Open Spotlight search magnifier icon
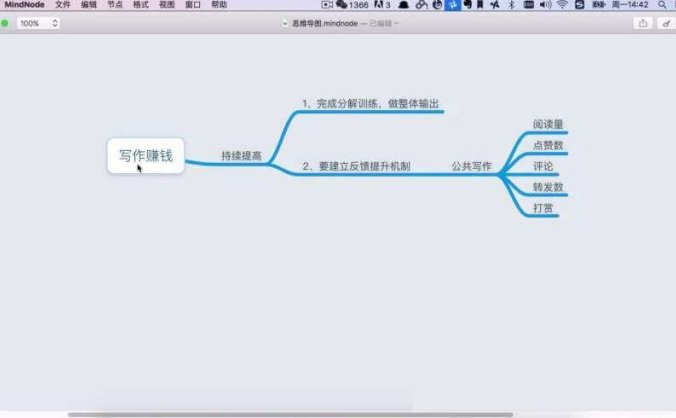676x418 pixels. click(x=663, y=5)
